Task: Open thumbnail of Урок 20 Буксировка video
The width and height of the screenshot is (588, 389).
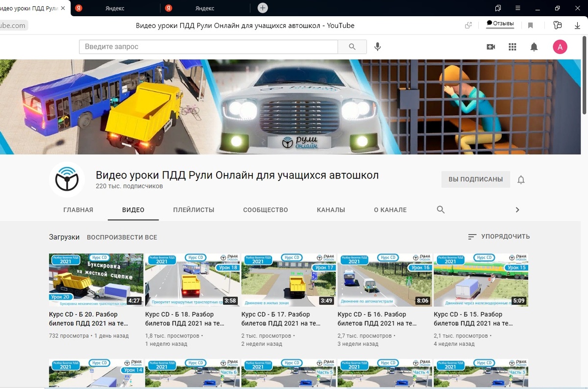Action: pos(96,280)
